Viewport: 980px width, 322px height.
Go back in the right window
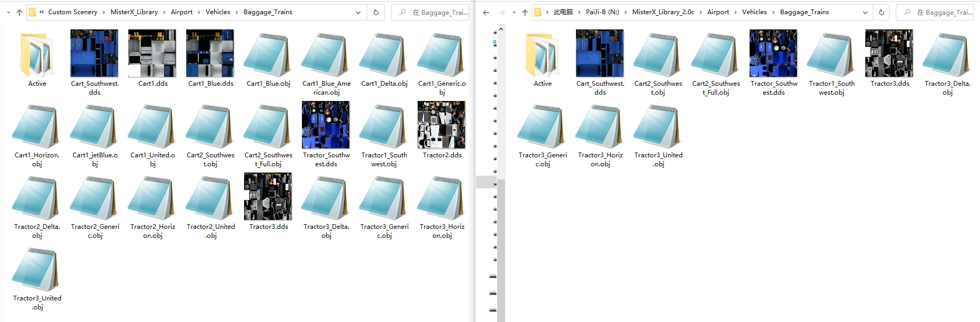tap(486, 12)
